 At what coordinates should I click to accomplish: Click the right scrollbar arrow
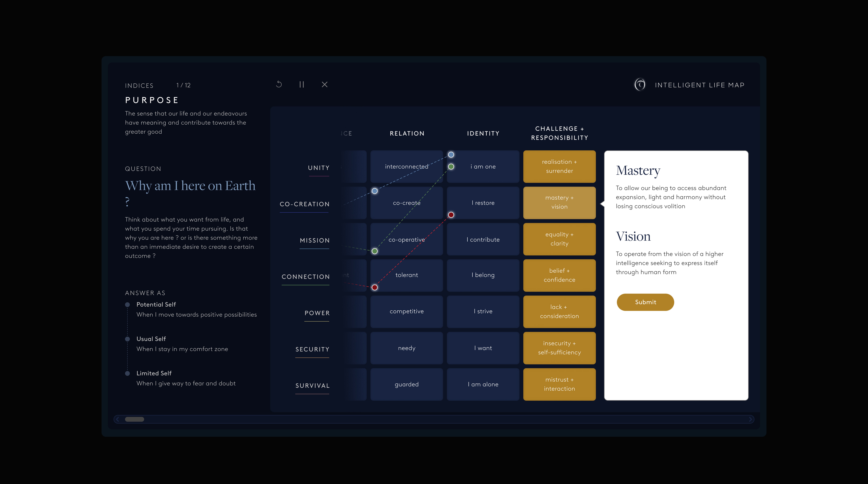click(750, 419)
